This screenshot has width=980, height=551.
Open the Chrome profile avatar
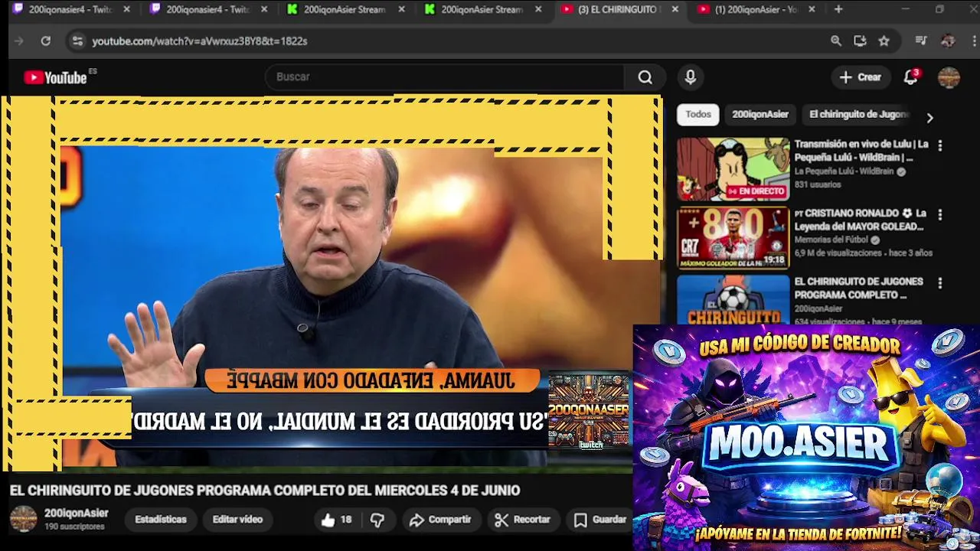[948, 41]
